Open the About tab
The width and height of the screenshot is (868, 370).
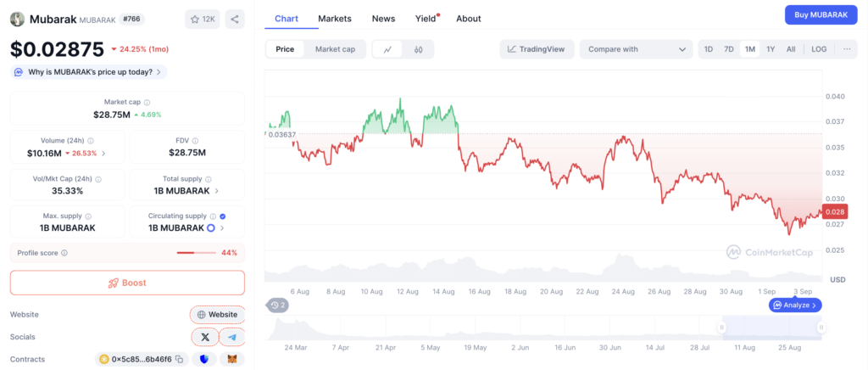[468, 19]
